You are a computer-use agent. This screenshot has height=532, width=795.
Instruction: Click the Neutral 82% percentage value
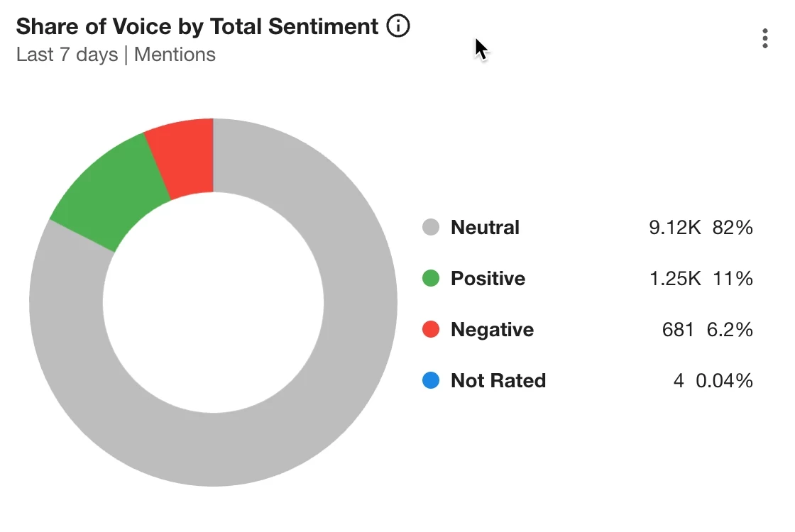click(x=733, y=228)
